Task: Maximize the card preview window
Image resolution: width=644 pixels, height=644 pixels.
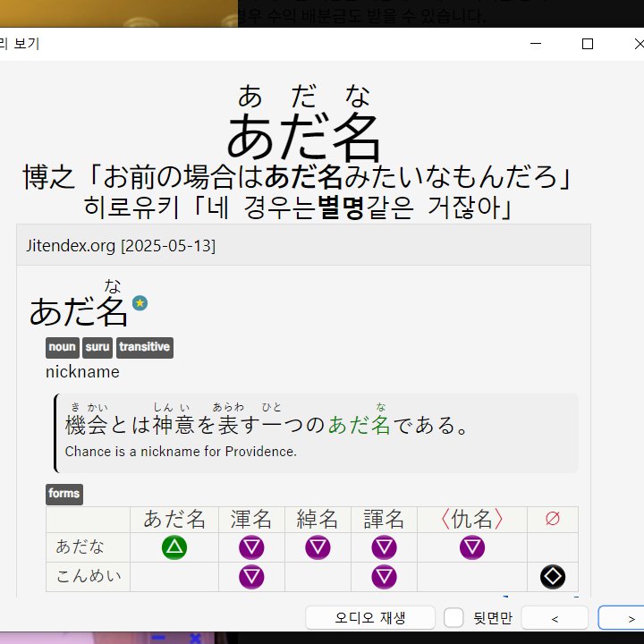Action: (x=588, y=44)
